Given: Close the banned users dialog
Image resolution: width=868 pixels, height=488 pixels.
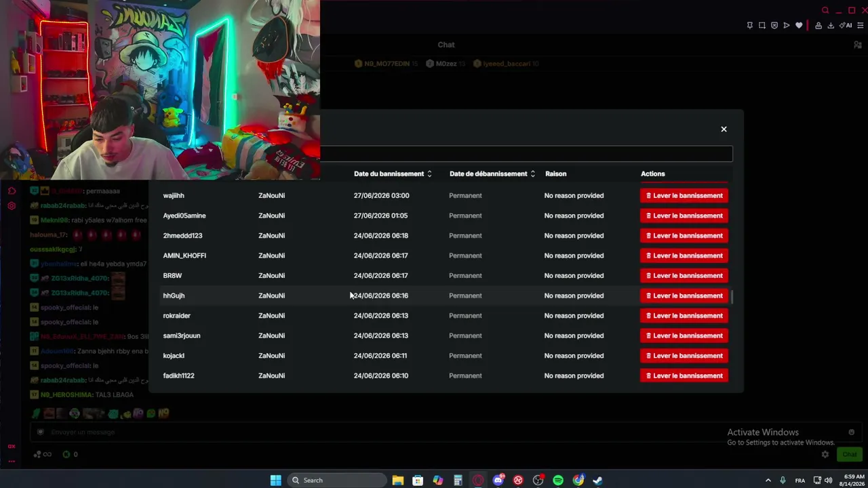Looking at the screenshot, I should (x=724, y=129).
